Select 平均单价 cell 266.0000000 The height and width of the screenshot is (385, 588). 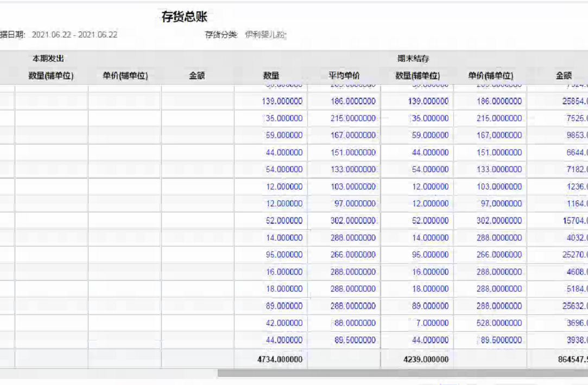[x=353, y=255]
